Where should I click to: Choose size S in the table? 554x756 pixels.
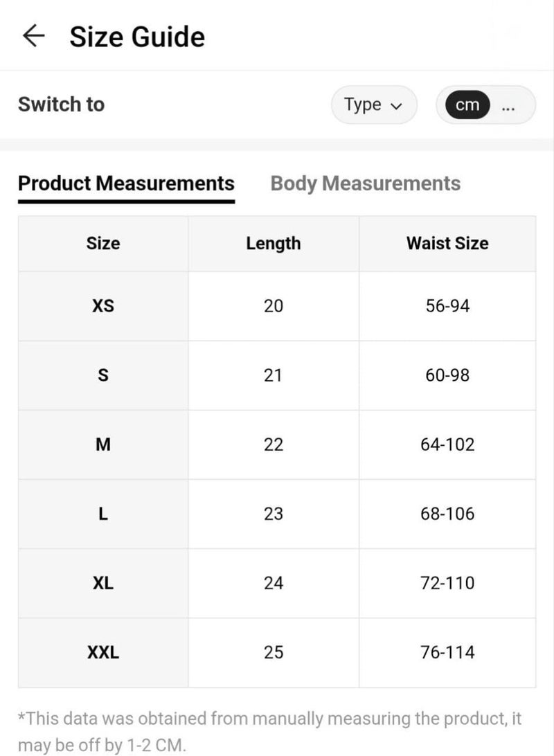click(102, 375)
